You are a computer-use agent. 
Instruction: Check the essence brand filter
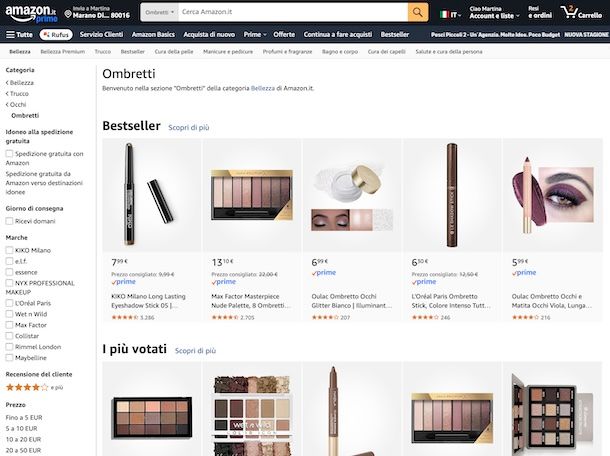point(9,272)
